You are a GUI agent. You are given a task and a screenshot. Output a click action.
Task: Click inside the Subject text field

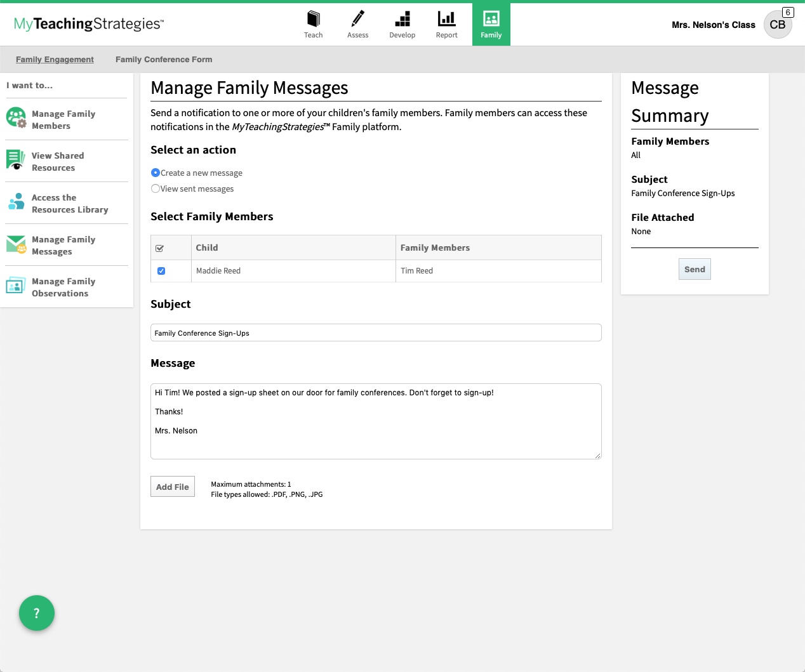click(375, 332)
